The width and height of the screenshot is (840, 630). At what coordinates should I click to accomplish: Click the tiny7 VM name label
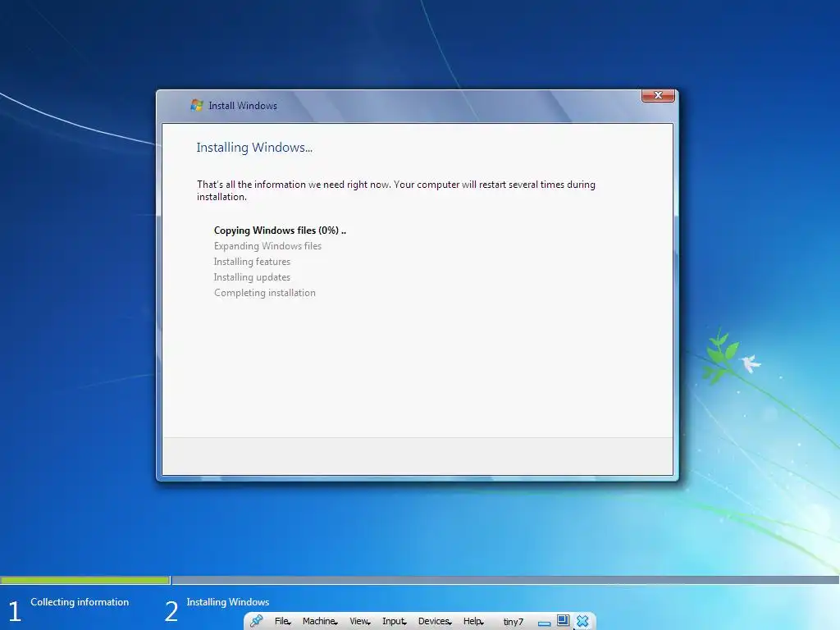[513, 622]
